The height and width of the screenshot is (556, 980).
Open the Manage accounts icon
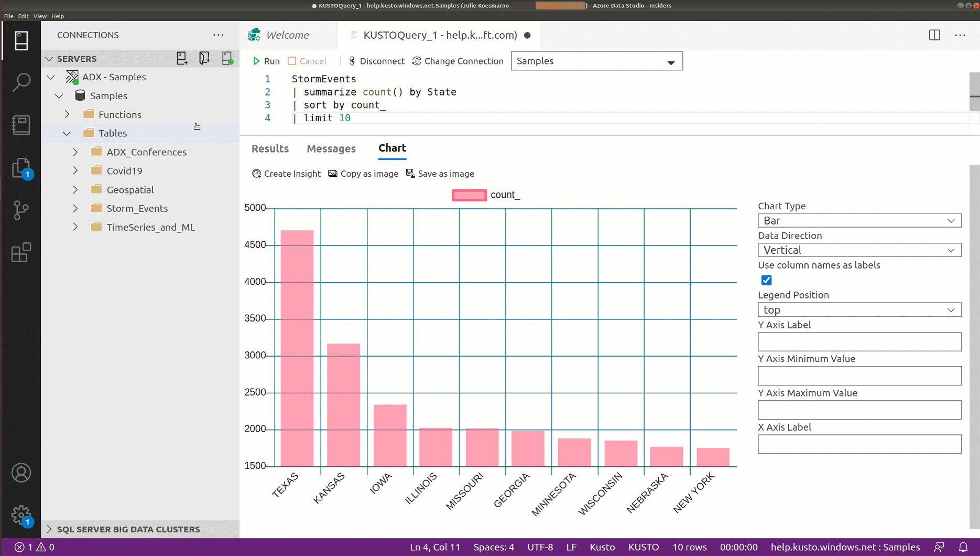point(21,472)
